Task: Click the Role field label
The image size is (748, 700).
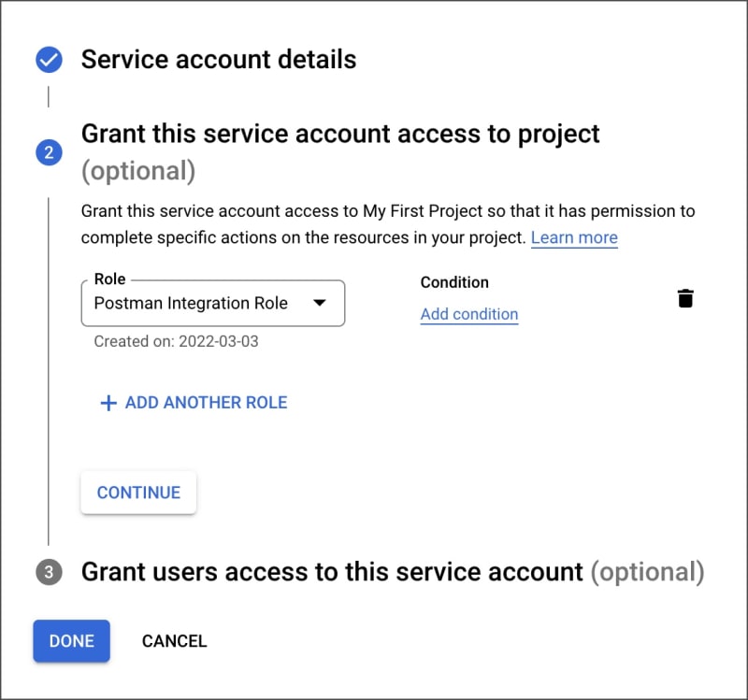Action: [109, 279]
